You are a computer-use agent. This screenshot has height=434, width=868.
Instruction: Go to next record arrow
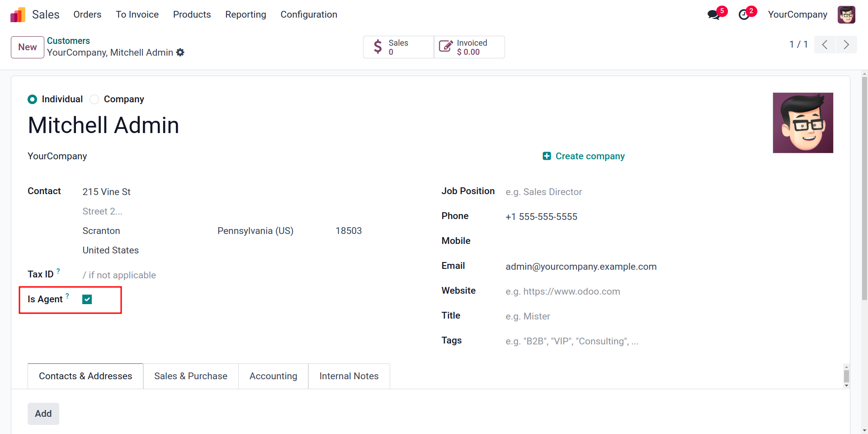coord(846,44)
